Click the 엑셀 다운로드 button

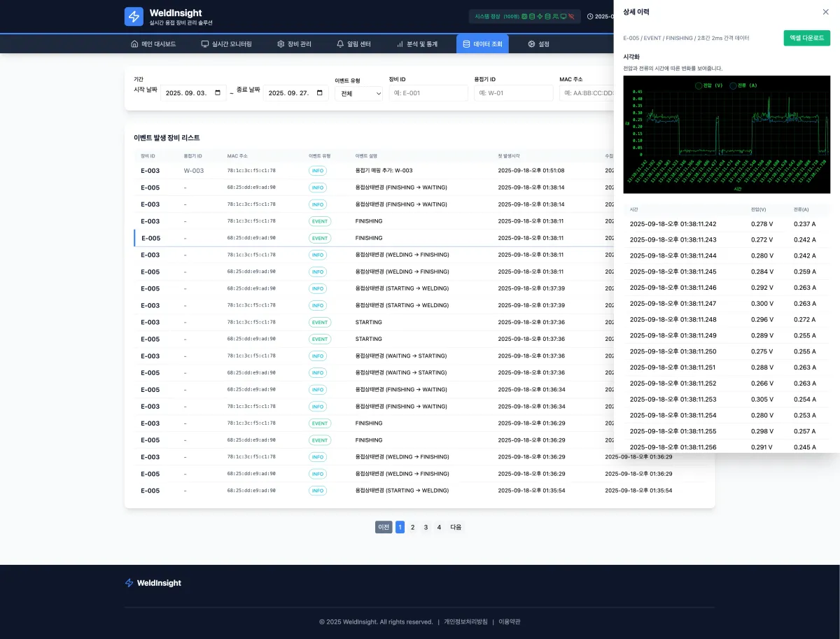(x=806, y=38)
